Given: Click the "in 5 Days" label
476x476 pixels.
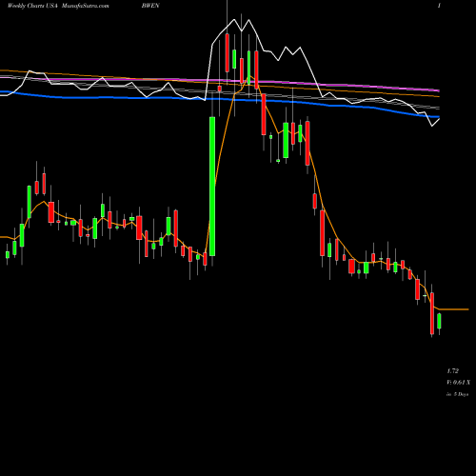Looking at the screenshot, I should click(457, 394).
